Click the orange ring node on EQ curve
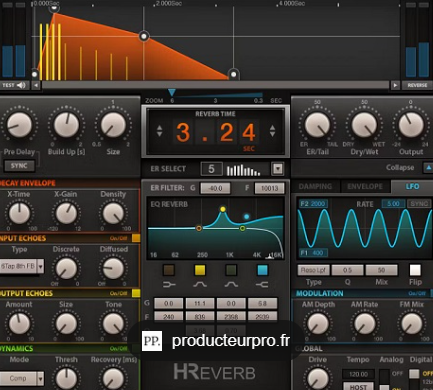This screenshot has height=390, width=433. 199,228
